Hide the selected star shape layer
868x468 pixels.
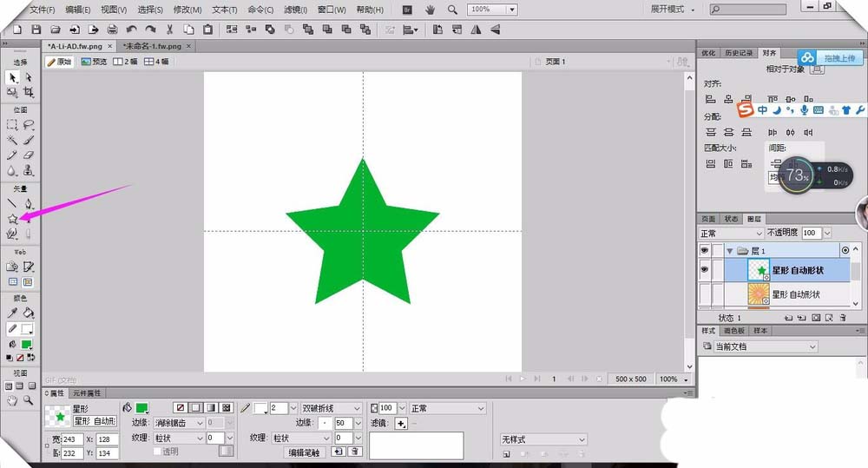[x=705, y=271]
